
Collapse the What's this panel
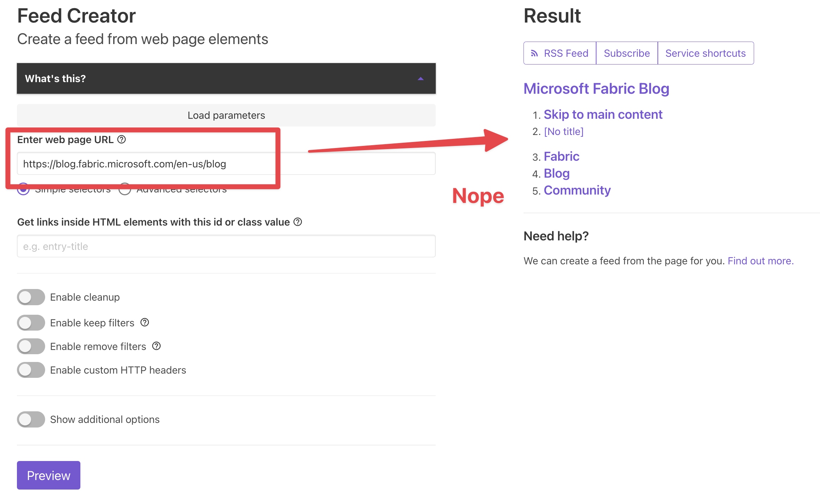click(x=420, y=78)
